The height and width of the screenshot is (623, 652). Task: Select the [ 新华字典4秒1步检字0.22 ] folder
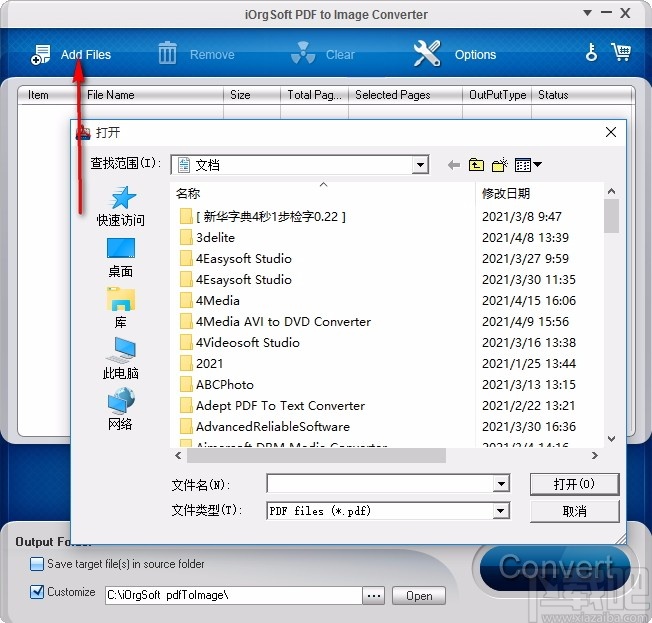(x=271, y=216)
